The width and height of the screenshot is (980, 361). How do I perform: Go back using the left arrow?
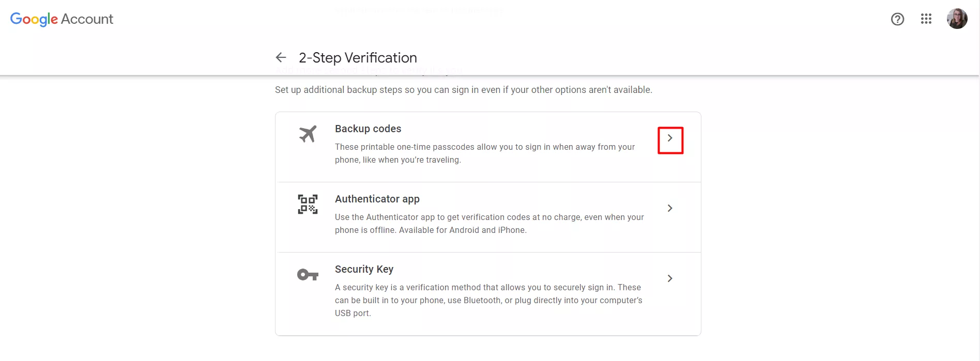(x=281, y=57)
